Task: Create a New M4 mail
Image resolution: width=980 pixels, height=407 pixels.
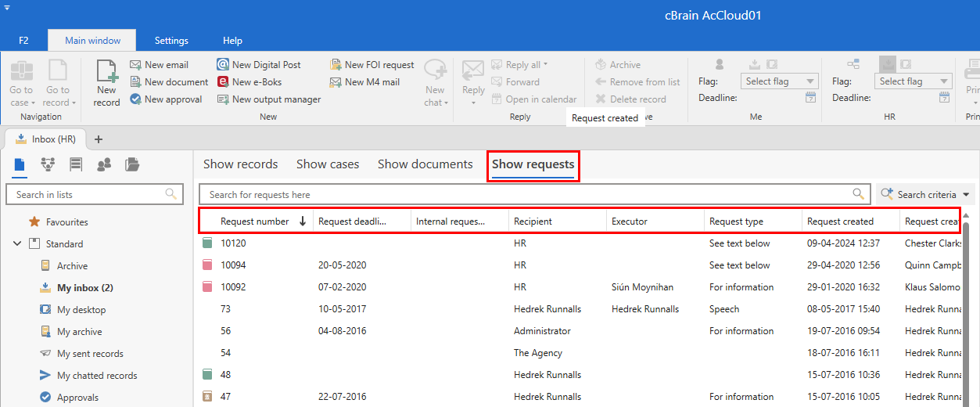Action: (364, 82)
